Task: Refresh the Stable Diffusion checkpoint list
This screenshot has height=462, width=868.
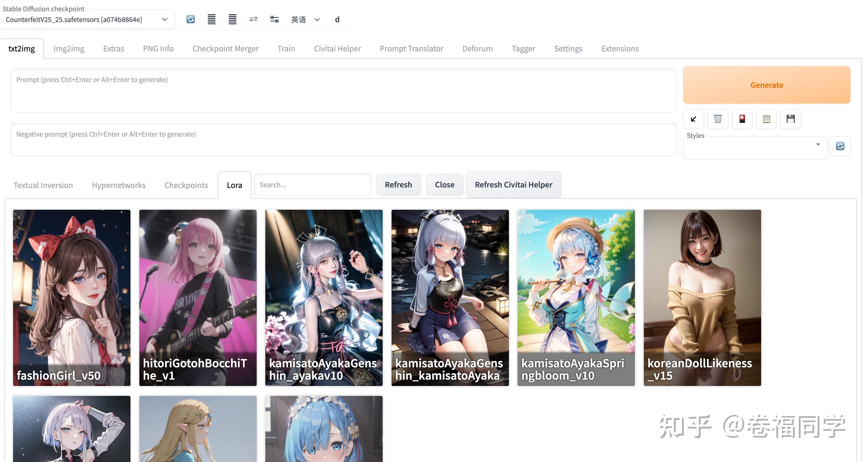Action: click(x=191, y=20)
